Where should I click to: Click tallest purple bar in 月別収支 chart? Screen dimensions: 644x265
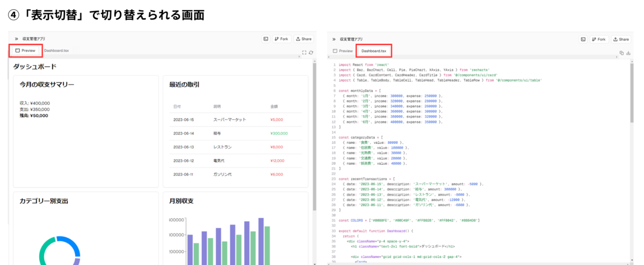tap(261, 241)
